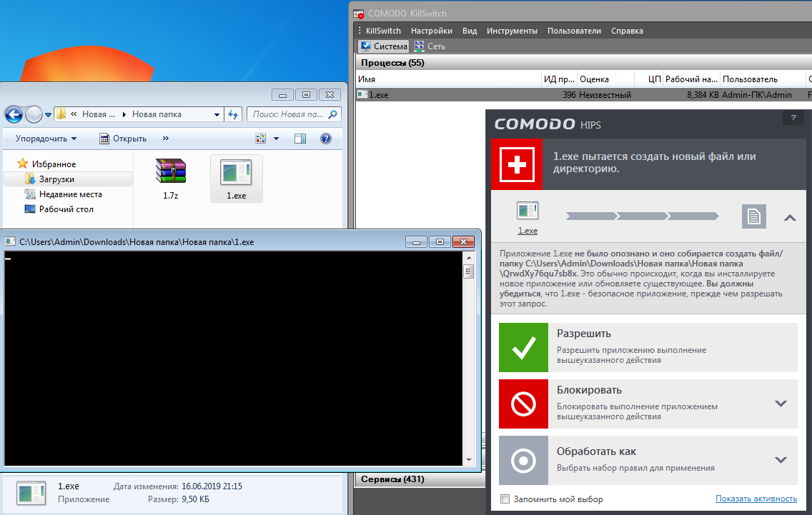The height and width of the screenshot is (515, 812).
Task: Click the console vertical scrollbar thumb
Action: pyautogui.click(x=469, y=271)
